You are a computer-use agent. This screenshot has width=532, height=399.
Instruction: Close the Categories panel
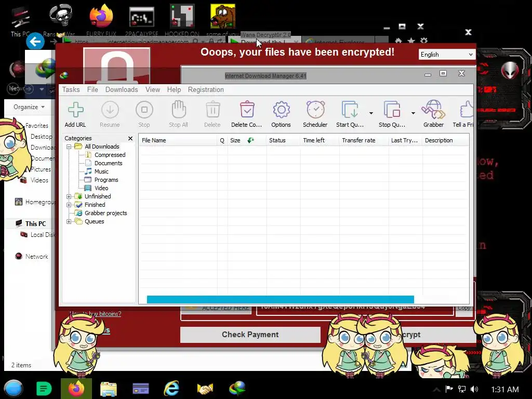130,138
